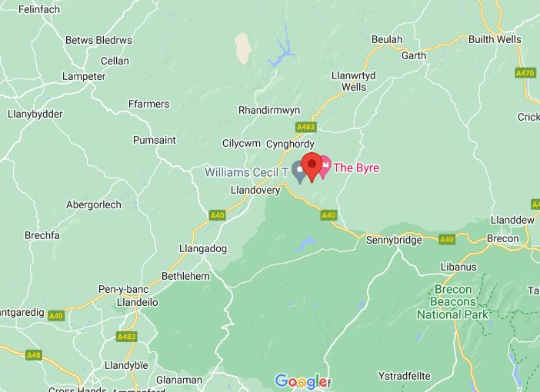
Task: Click the A40 shield southwest of Llandovery
Action: [218, 215]
